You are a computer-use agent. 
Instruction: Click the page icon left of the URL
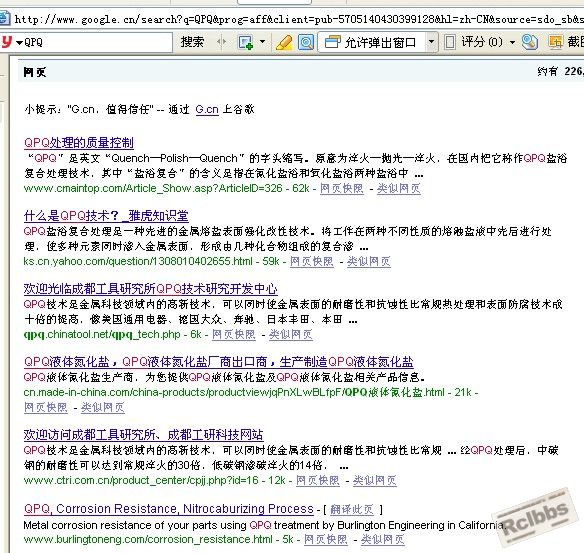coord(4,18)
